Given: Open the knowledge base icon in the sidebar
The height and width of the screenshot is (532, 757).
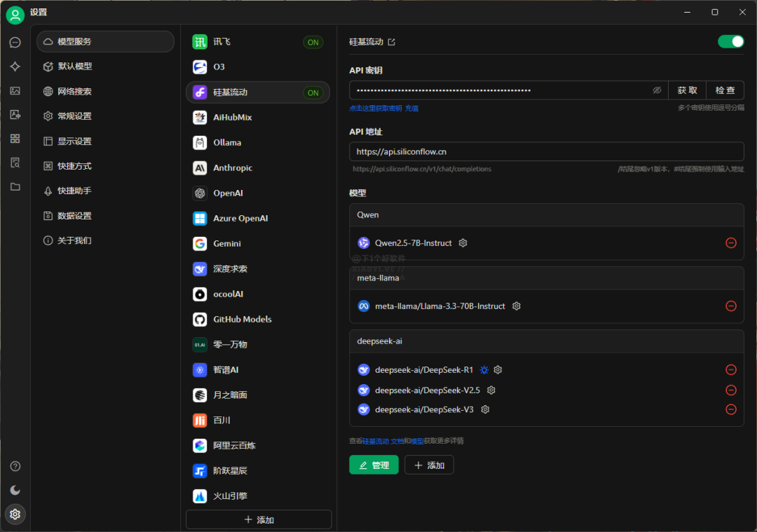Looking at the screenshot, I should point(15,163).
